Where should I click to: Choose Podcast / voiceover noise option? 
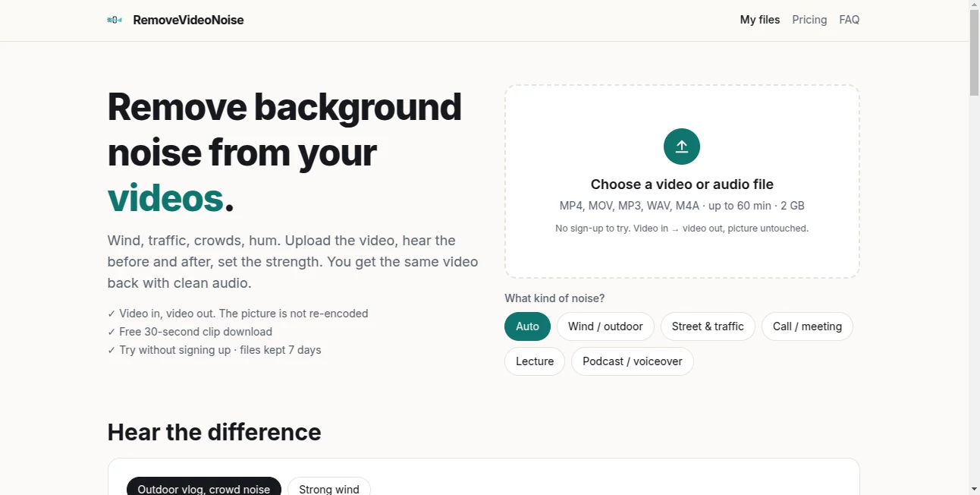point(633,361)
